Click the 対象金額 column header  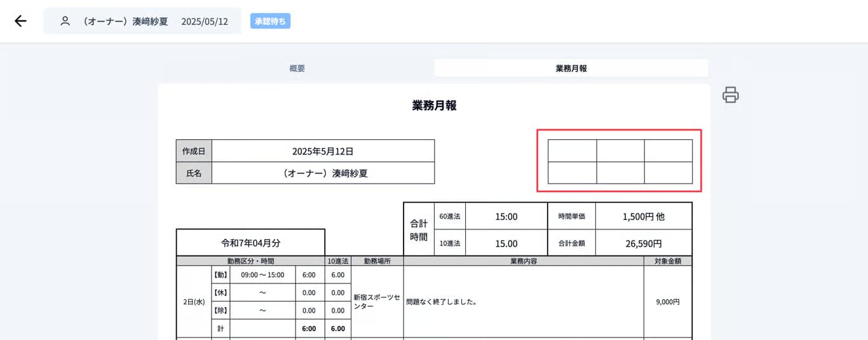[x=668, y=261]
